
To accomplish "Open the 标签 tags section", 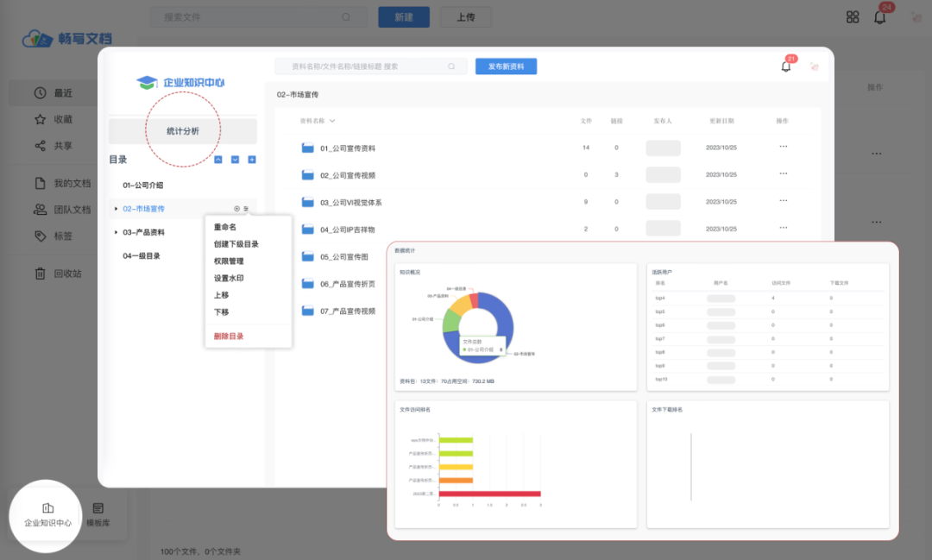I will 54,236.
